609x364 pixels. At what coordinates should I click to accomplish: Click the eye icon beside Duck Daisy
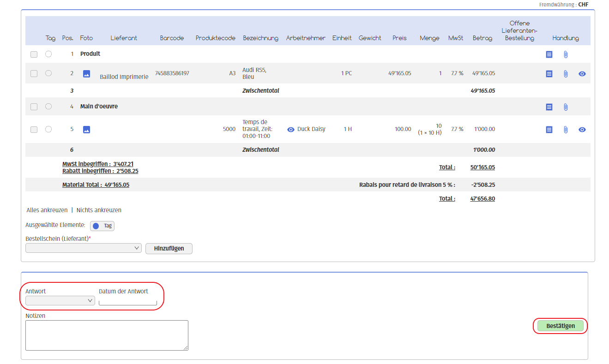[291, 130]
